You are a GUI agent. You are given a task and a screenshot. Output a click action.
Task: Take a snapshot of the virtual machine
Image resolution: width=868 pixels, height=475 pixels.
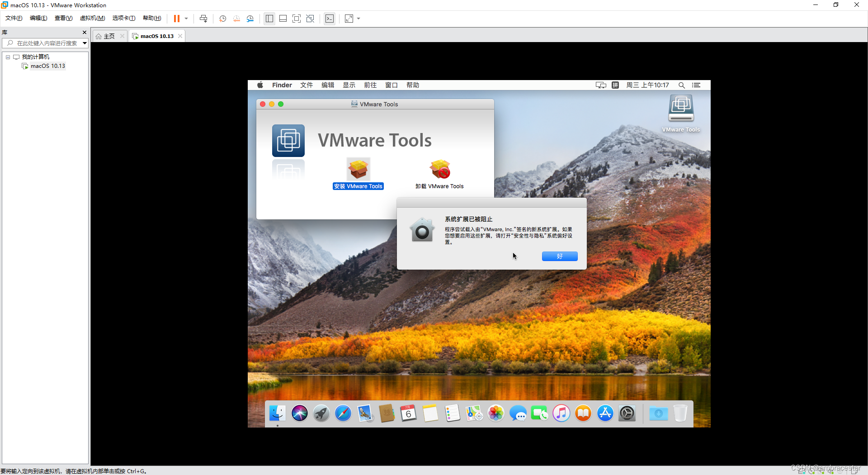(222, 19)
